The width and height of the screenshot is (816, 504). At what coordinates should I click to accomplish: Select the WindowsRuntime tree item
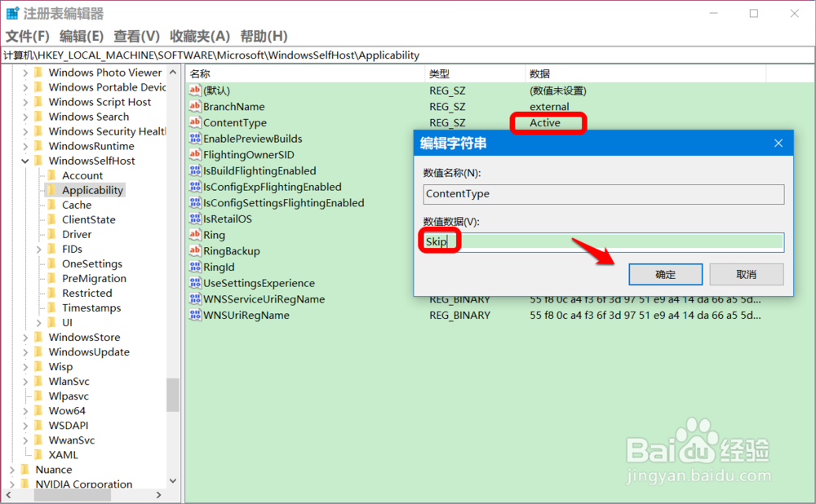click(x=91, y=146)
